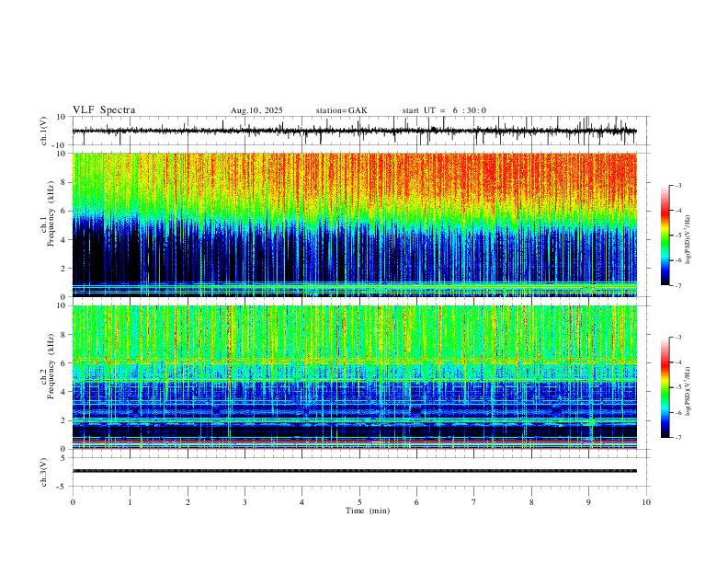
Task: Click the "2" kHz tick on ch.1 frequency axis
Action: point(63,269)
